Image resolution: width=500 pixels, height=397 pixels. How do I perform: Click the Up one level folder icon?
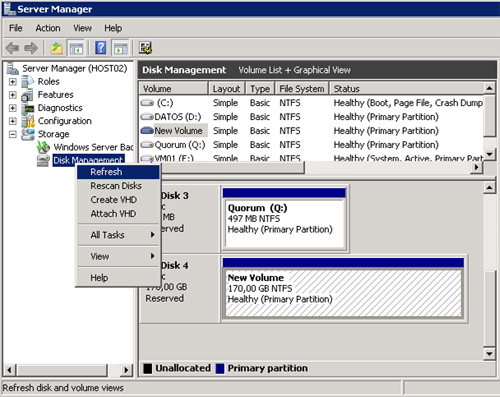click(x=56, y=48)
